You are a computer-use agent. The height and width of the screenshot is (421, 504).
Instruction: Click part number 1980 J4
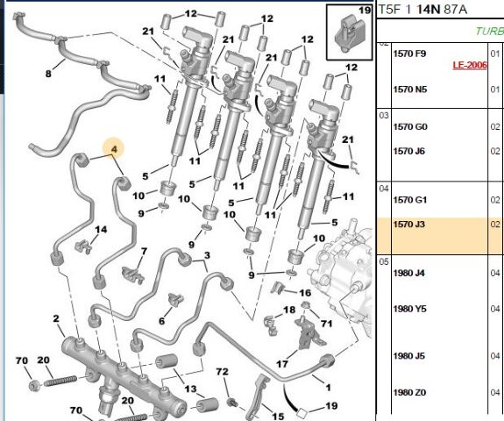coord(408,273)
